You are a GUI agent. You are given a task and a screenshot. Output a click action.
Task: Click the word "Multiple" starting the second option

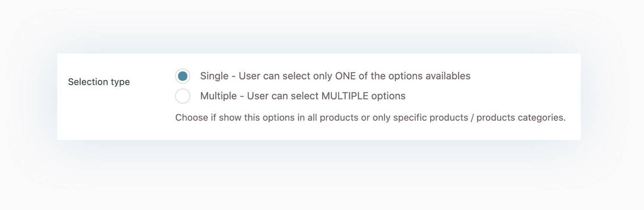tap(219, 96)
